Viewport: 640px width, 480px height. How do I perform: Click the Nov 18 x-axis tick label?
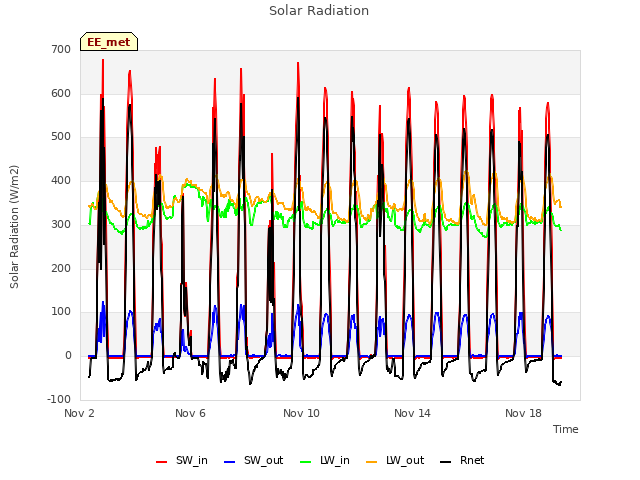point(523,413)
